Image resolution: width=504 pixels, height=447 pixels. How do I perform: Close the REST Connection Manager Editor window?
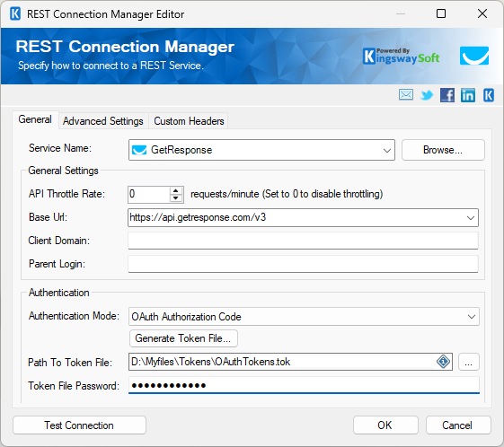pos(482,13)
